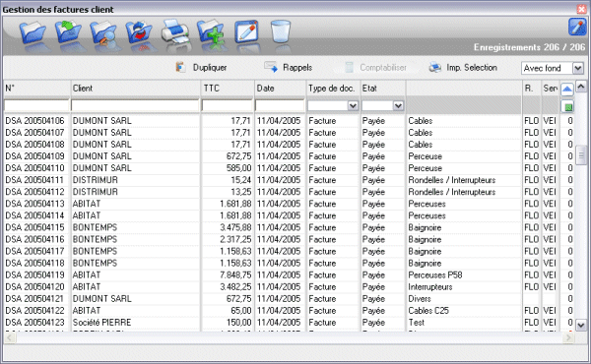
Task: Click the edit note pencil toolbar icon
Action: [246, 31]
